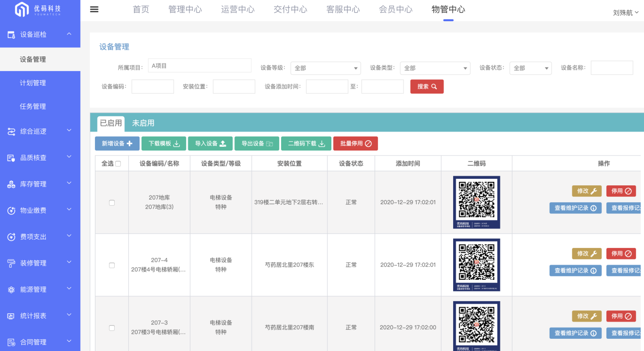Image resolution: width=644 pixels, height=351 pixels.
Task: Click the hamburger menu icon
Action: pos(94,10)
